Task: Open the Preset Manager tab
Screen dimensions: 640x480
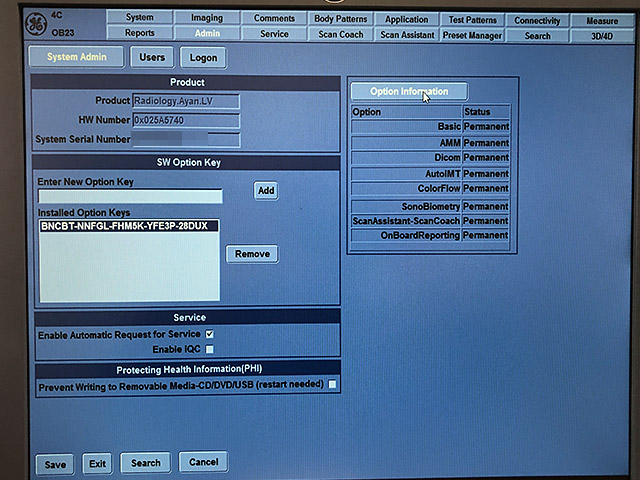Action: click(473, 36)
